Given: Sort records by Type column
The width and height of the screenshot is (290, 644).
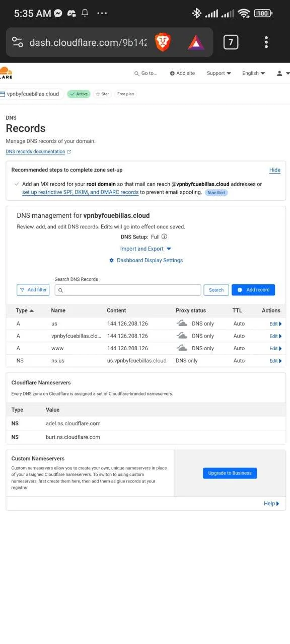Looking at the screenshot, I should click(25, 310).
